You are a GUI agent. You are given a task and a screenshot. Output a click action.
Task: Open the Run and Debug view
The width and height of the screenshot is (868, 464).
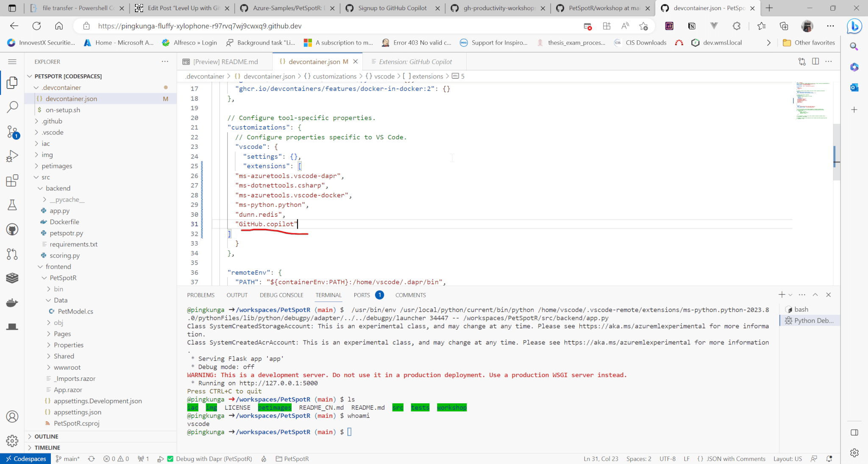[x=12, y=156]
